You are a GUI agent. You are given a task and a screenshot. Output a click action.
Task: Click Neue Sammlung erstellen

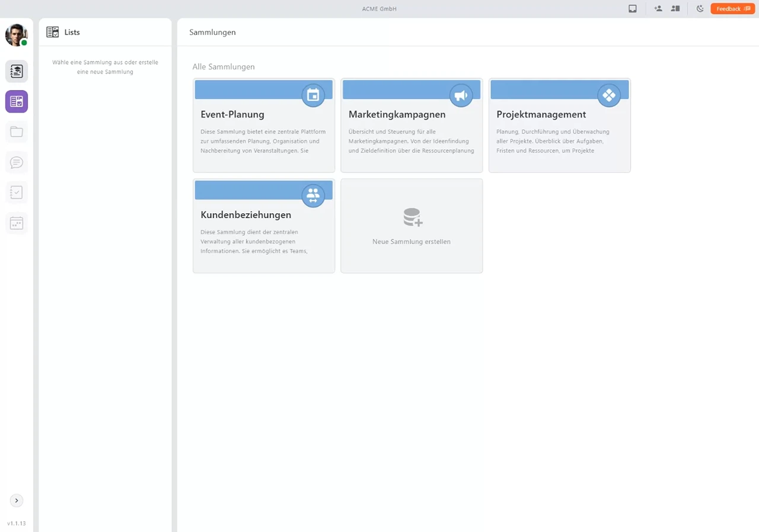point(412,226)
